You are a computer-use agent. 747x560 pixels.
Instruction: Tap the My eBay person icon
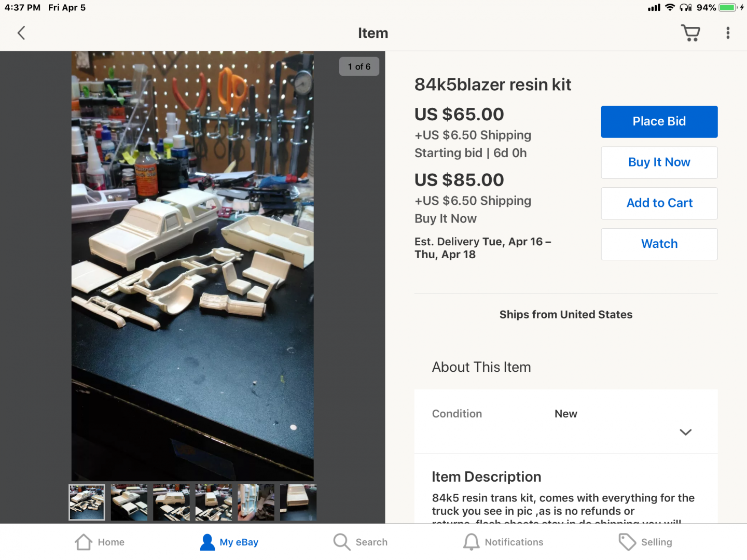[x=208, y=542]
